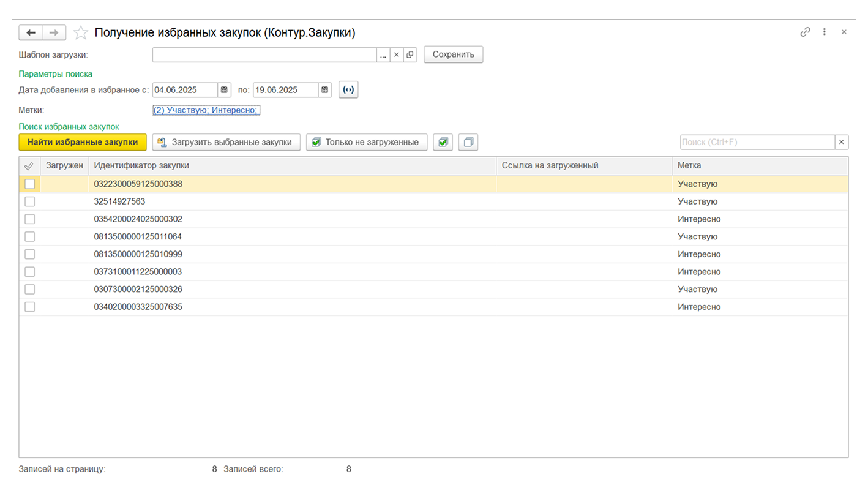Screen dimensions: 868x496
Task: Click into the Поиск (Ctrl+F) search field
Action: point(757,142)
